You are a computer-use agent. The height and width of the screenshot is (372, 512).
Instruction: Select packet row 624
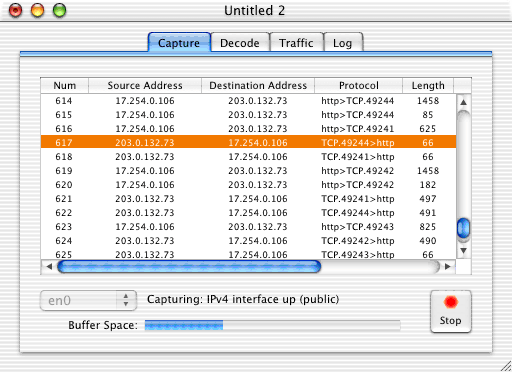[248, 241]
